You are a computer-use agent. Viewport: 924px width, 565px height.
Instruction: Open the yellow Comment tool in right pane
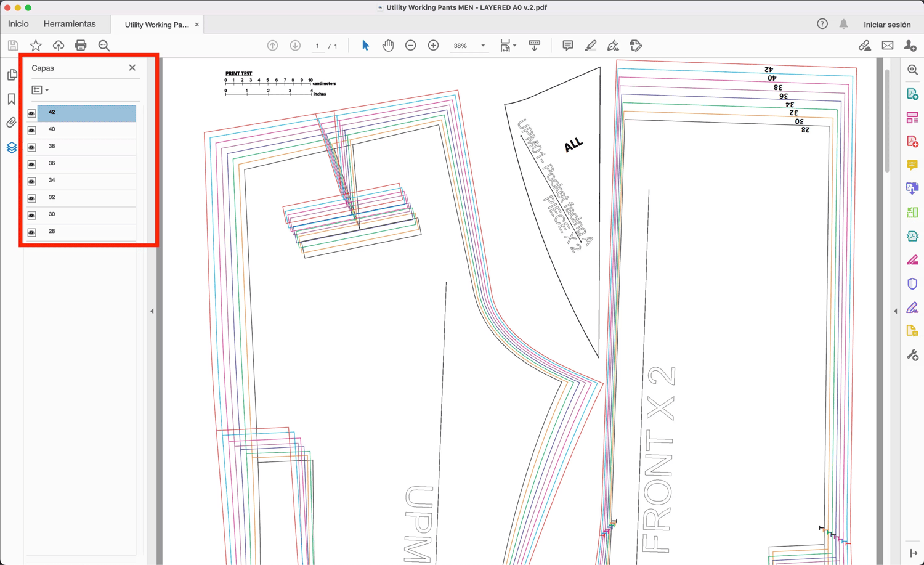pos(912,165)
